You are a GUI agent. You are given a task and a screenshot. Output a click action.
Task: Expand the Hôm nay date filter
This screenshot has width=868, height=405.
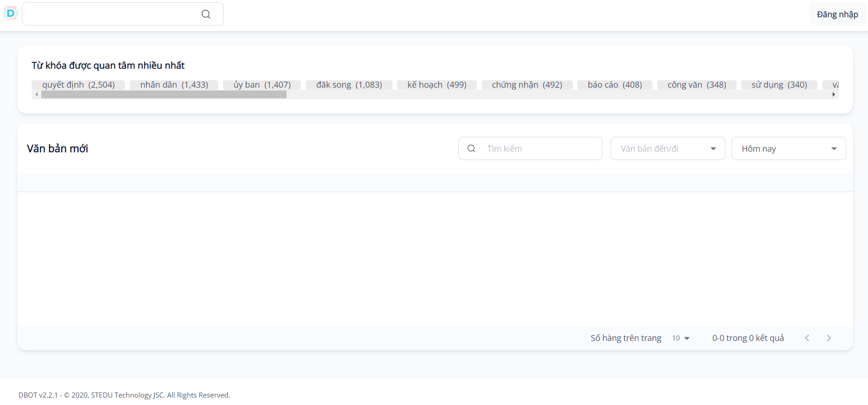click(788, 148)
